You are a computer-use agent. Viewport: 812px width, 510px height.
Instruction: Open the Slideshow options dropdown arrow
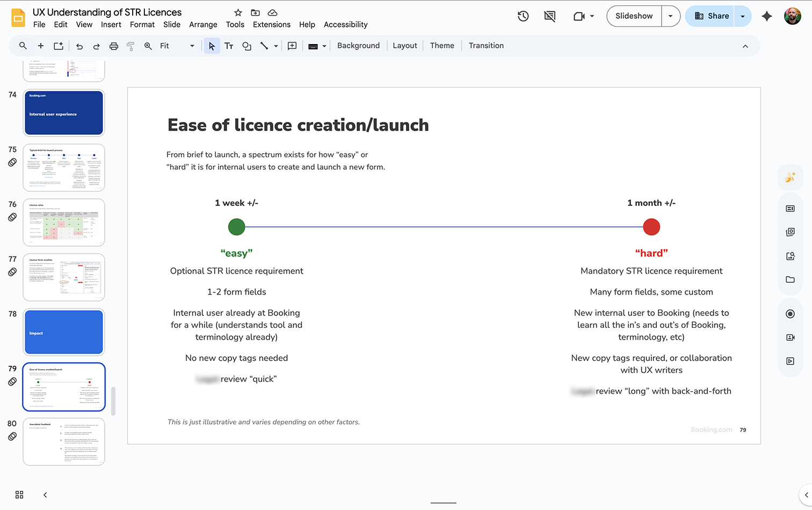pyautogui.click(x=670, y=16)
